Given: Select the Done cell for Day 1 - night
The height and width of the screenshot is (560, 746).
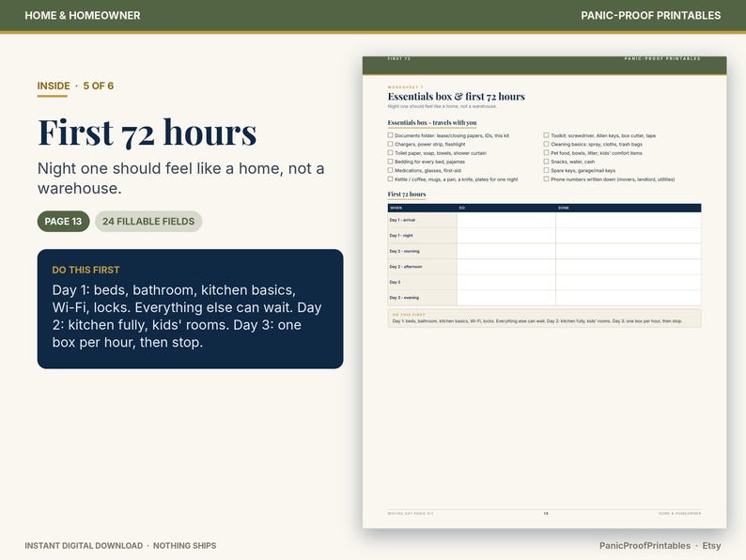Looking at the screenshot, I should (x=629, y=236).
